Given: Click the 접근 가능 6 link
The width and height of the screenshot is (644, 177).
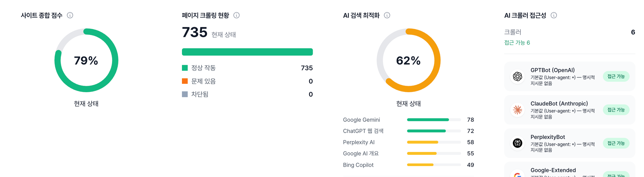Looking at the screenshot, I should tap(517, 43).
